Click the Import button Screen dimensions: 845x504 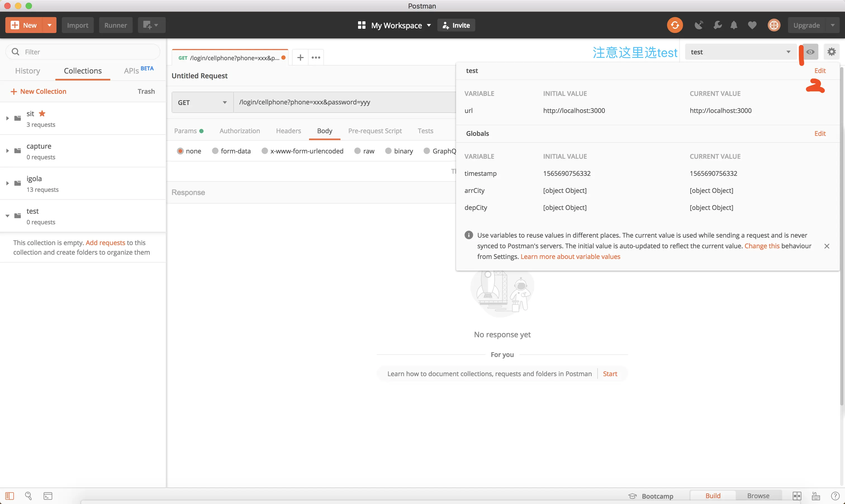[77, 25]
